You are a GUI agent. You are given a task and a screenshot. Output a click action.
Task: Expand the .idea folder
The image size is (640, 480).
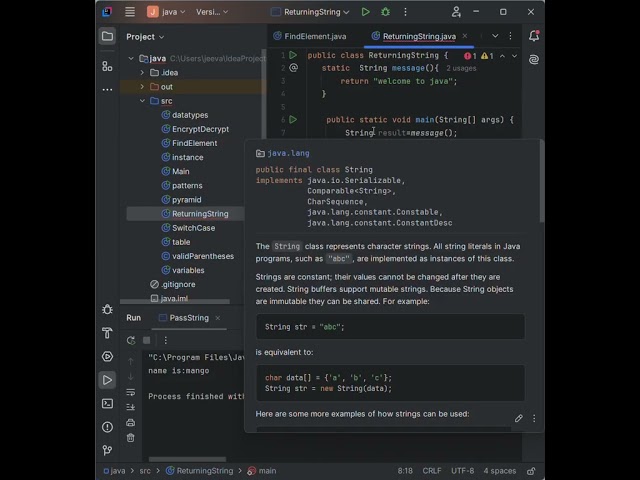point(142,73)
